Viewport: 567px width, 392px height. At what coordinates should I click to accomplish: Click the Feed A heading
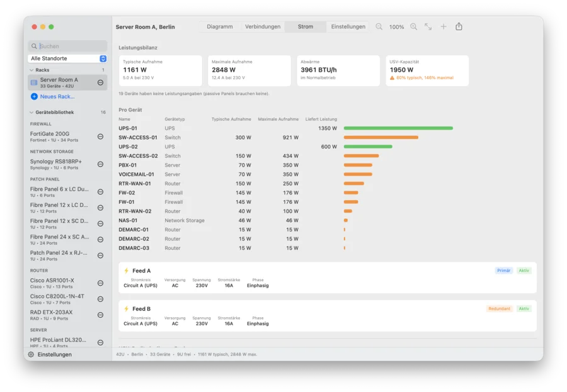tap(141, 271)
